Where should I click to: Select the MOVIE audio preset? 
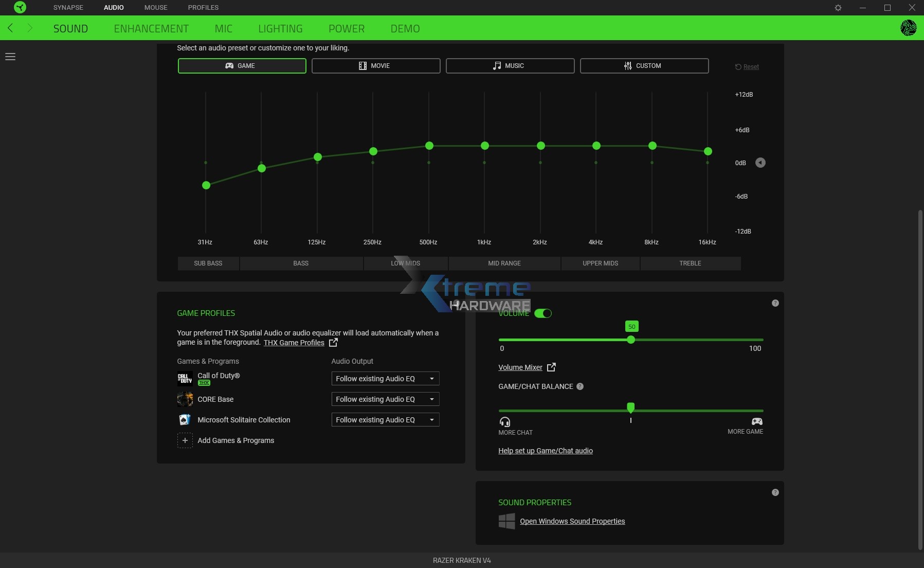(375, 66)
